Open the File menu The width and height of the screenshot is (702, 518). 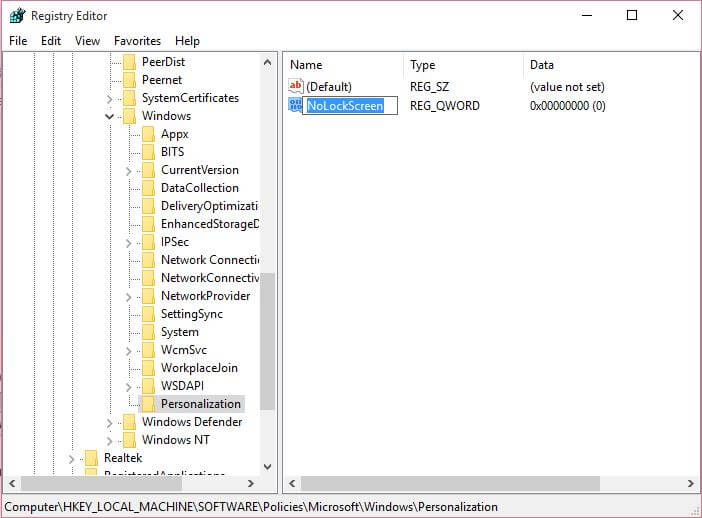coord(18,41)
